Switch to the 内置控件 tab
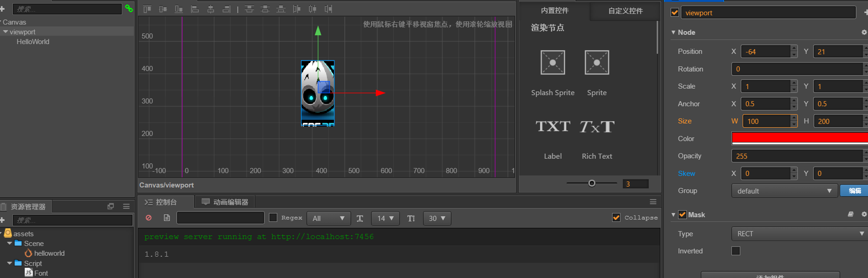The image size is (868, 278). (x=555, y=11)
